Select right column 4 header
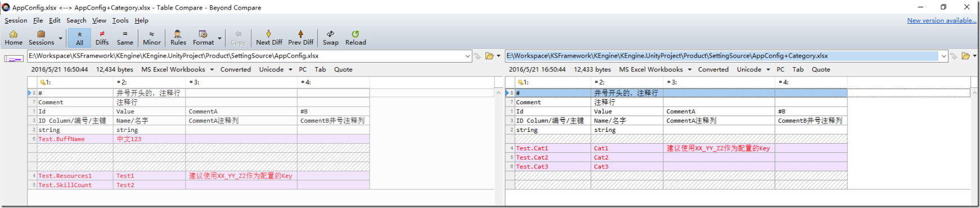This screenshot has width=980, height=208. coord(811,82)
